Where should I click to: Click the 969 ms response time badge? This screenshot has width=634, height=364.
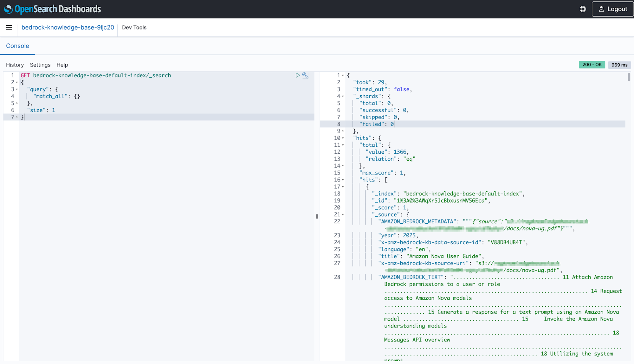pos(619,65)
